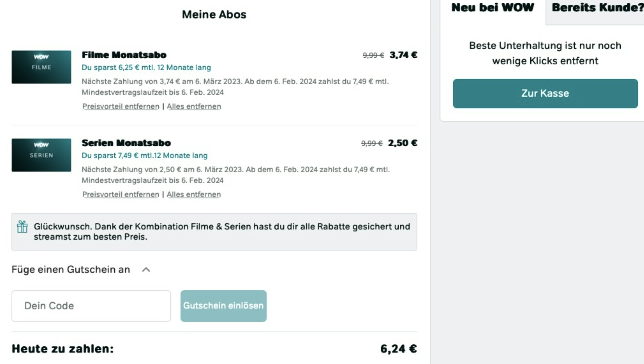The width and height of the screenshot is (644, 364).
Task: Click the WOW Filme thumbnail
Action: tap(41, 67)
